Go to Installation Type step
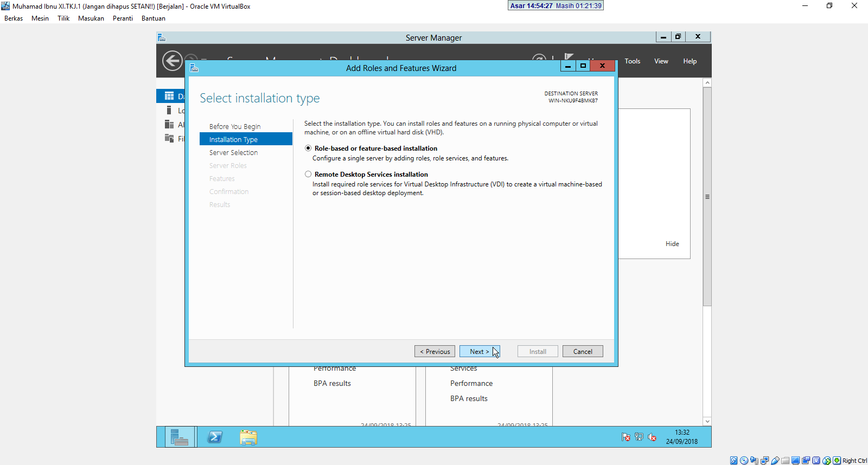 pos(246,139)
